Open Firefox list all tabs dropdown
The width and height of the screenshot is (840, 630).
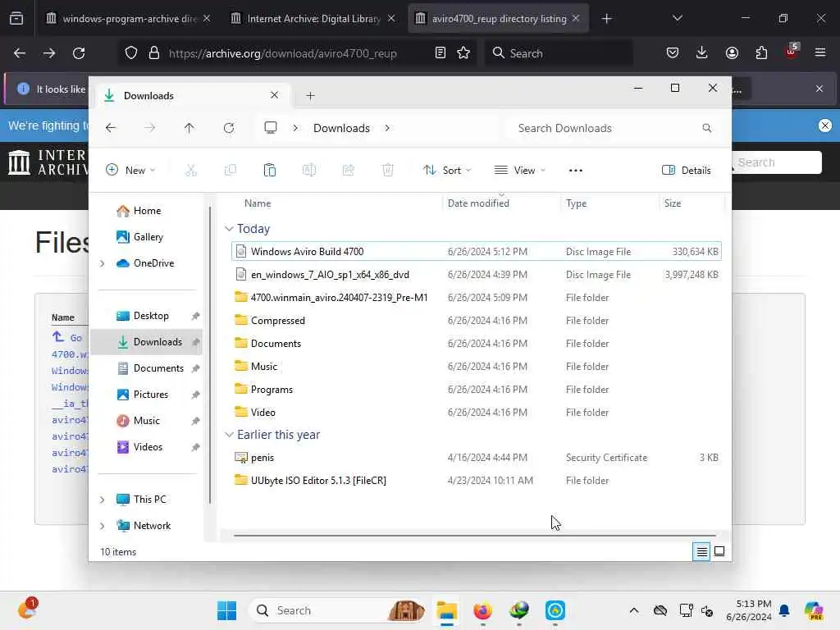tap(677, 18)
